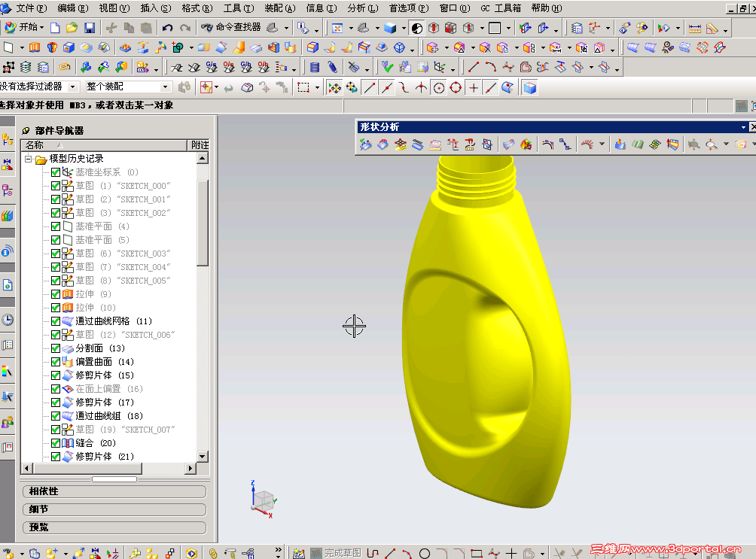Open the 整个装配 scope dropdown
The height and width of the screenshot is (559, 756).
coord(166,87)
